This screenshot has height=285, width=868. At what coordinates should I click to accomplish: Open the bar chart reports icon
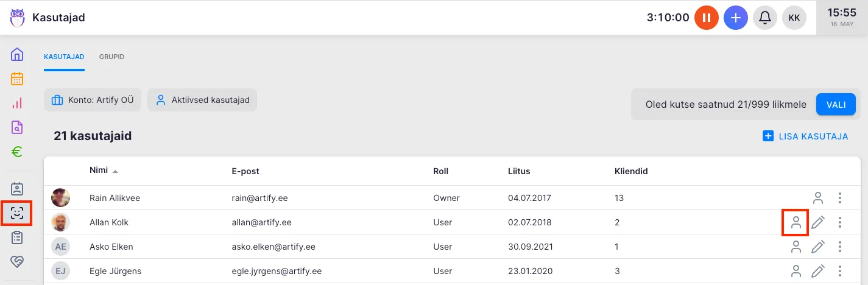click(17, 103)
